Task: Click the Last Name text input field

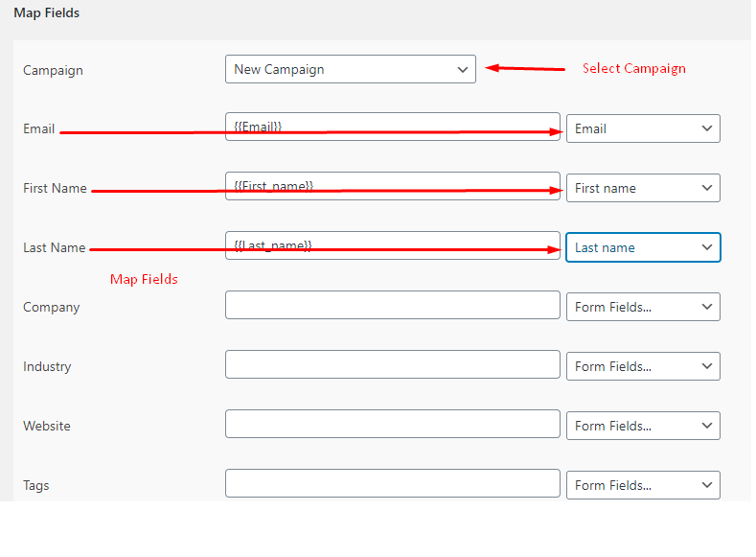Action: click(x=393, y=245)
